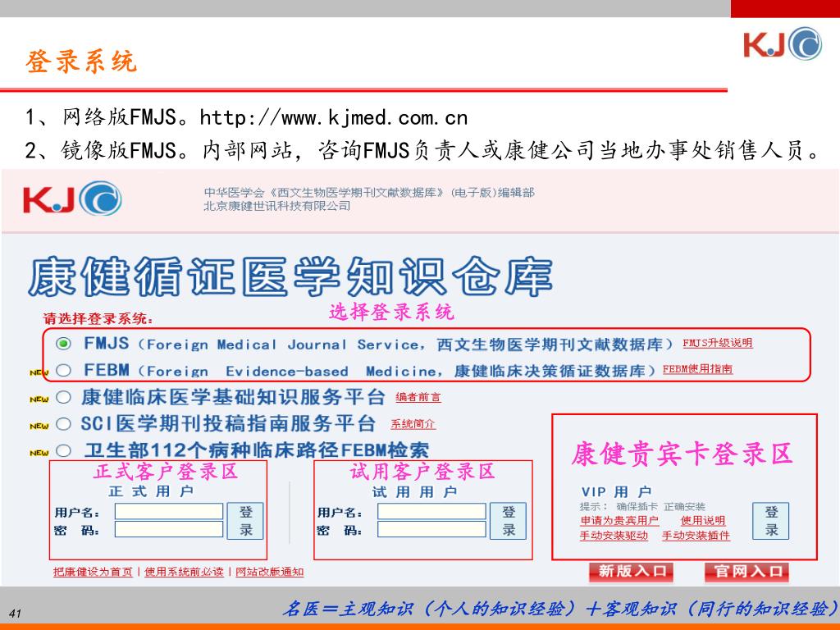This screenshot has height=630, width=840.
Task: Click the slide number 41
Action: point(15,614)
